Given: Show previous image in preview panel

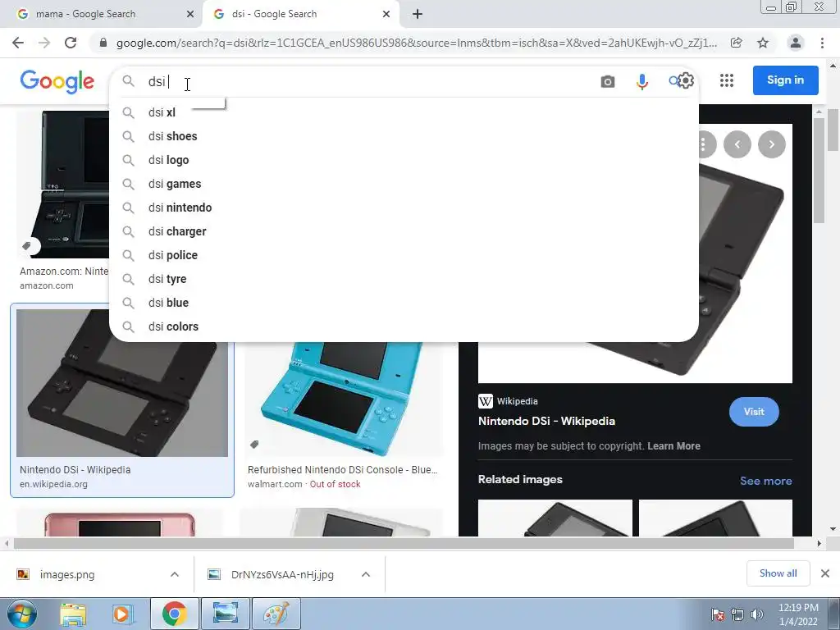Looking at the screenshot, I should pyautogui.click(x=737, y=144).
